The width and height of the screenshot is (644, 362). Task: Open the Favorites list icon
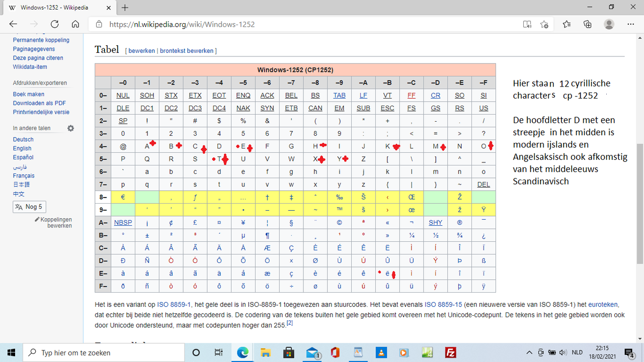pos(567,24)
